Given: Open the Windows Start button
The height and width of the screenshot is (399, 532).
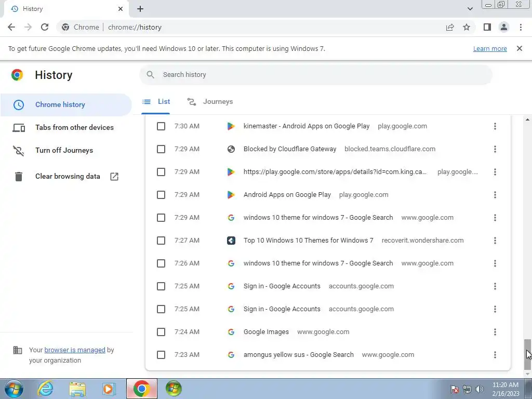Looking at the screenshot, I should (14, 389).
